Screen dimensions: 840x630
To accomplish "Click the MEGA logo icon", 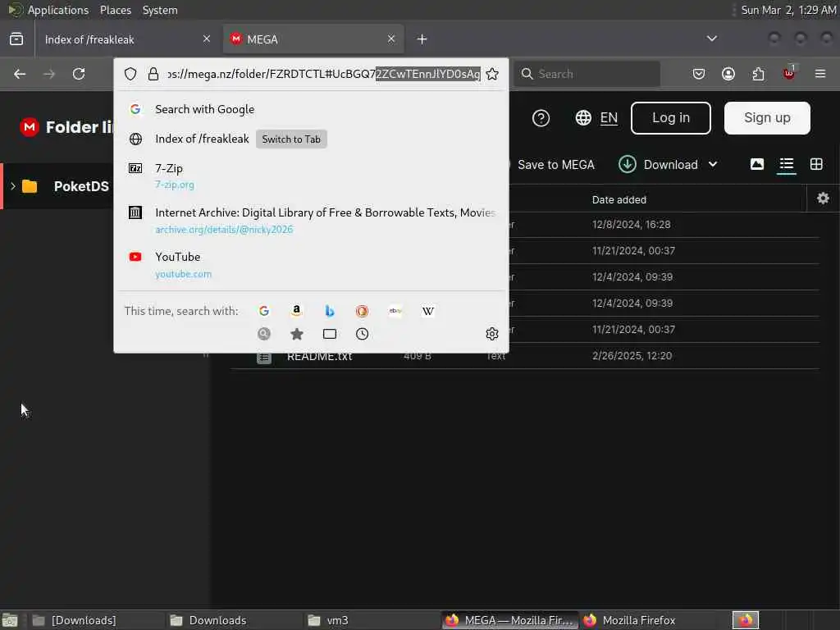I will point(30,127).
